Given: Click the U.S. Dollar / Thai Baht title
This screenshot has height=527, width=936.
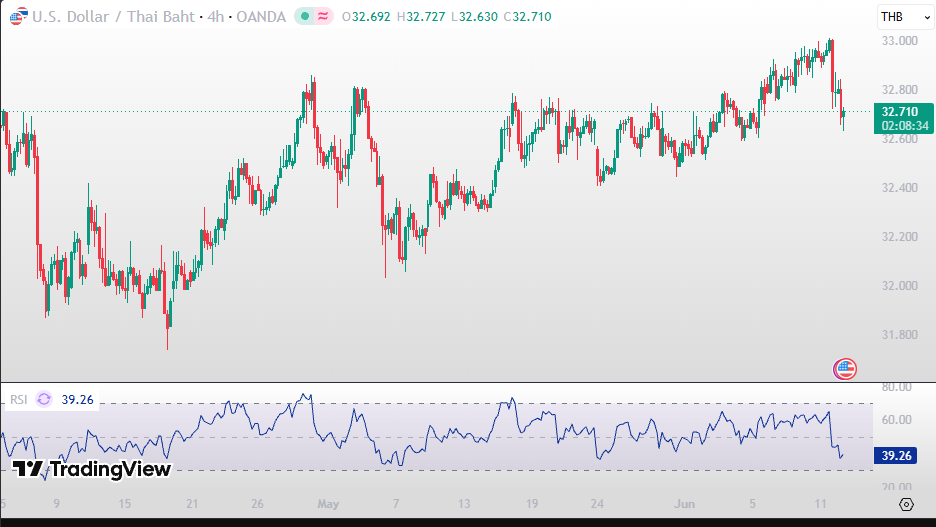Looking at the screenshot, I should coord(113,17).
